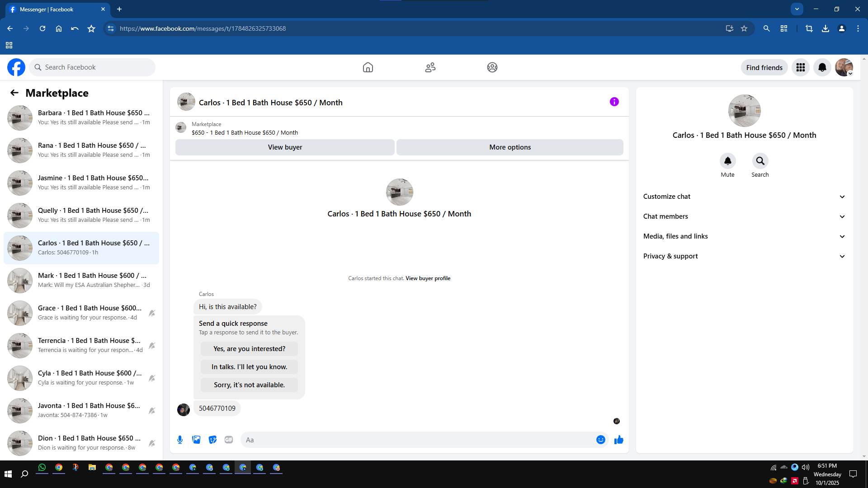The width and height of the screenshot is (868, 488).
Task: Send quick reply "In talks. I'll let you know."
Action: (x=250, y=367)
